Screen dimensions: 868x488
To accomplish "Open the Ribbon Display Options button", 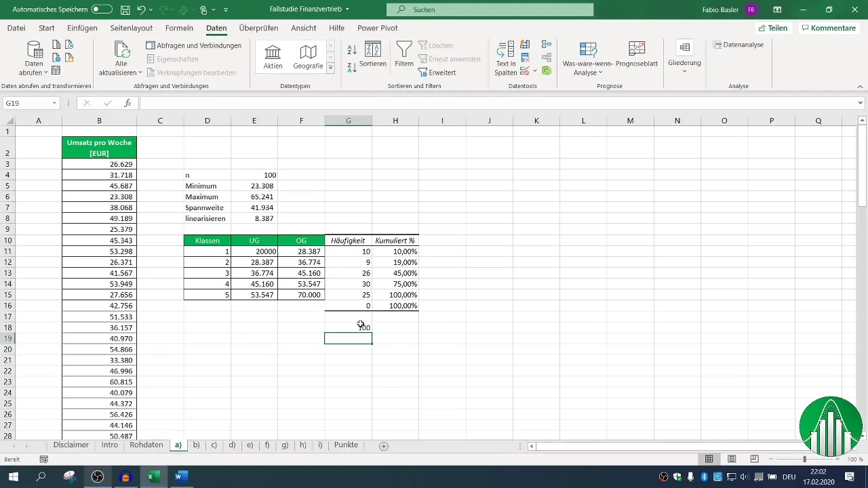I will (x=777, y=9).
